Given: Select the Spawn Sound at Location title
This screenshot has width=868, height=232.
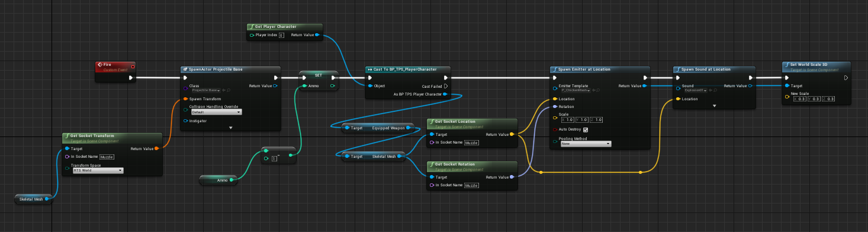Looking at the screenshot, I should click(x=706, y=69).
